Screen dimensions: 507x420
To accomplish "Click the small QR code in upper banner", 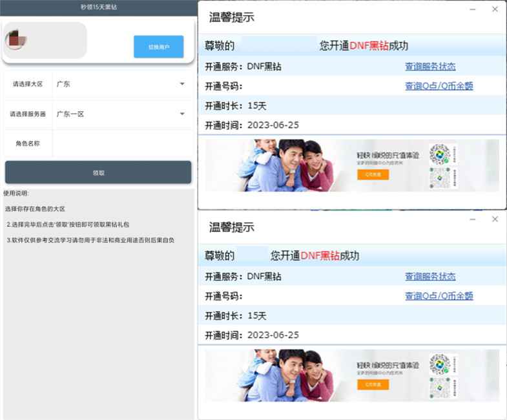I will click(x=440, y=178).
